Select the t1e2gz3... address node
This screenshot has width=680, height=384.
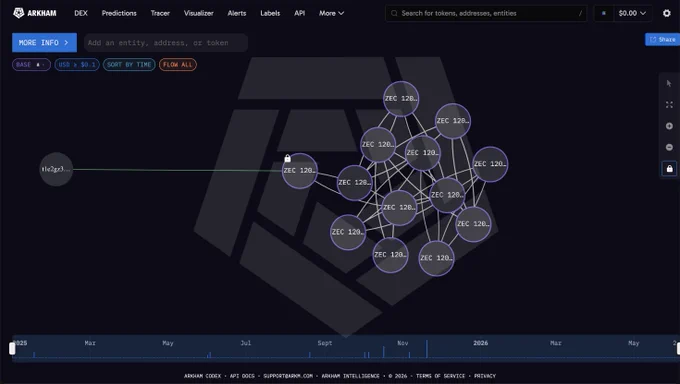point(56,169)
